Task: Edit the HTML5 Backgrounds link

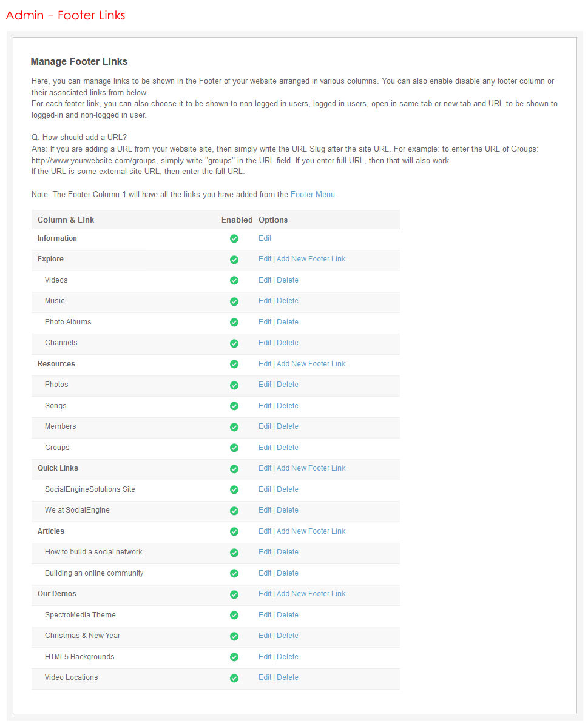Action: 265,657
